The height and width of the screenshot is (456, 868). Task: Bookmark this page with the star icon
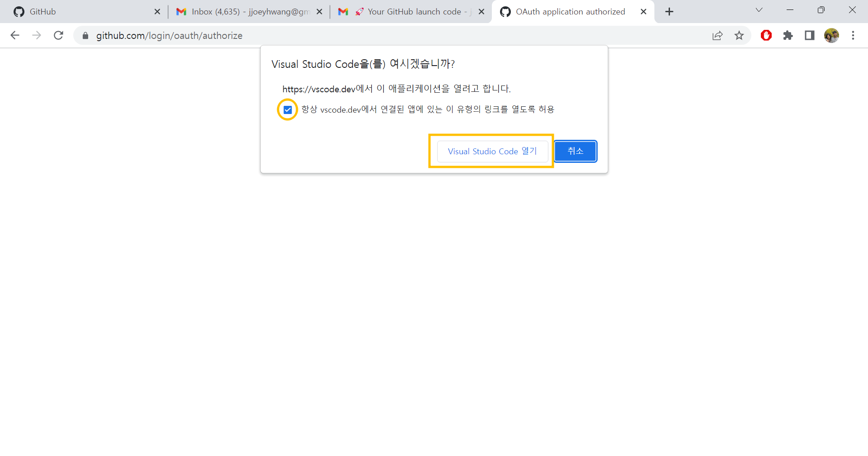739,35
